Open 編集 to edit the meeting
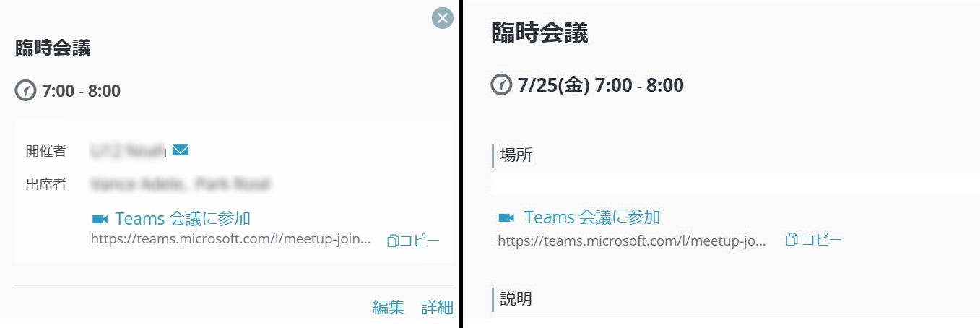This screenshot has width=980, height=328. tap(389, 307)
